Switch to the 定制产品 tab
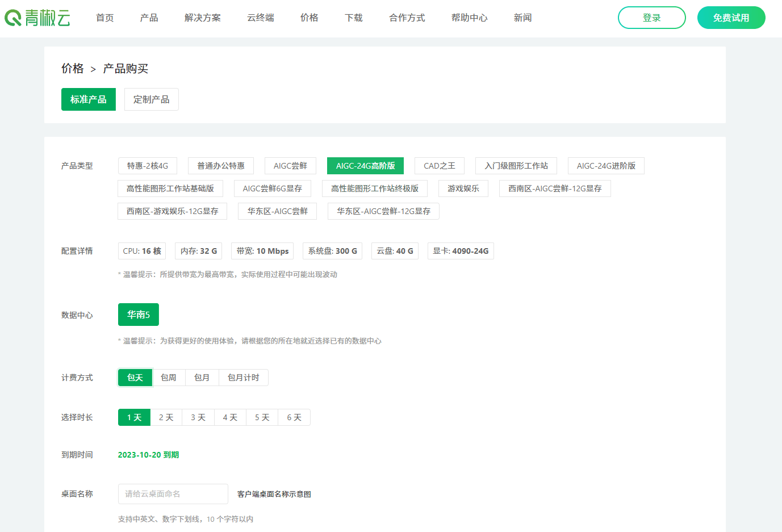Image resolution: width=782 pixels, height=532 pixels. pos(152,99)
